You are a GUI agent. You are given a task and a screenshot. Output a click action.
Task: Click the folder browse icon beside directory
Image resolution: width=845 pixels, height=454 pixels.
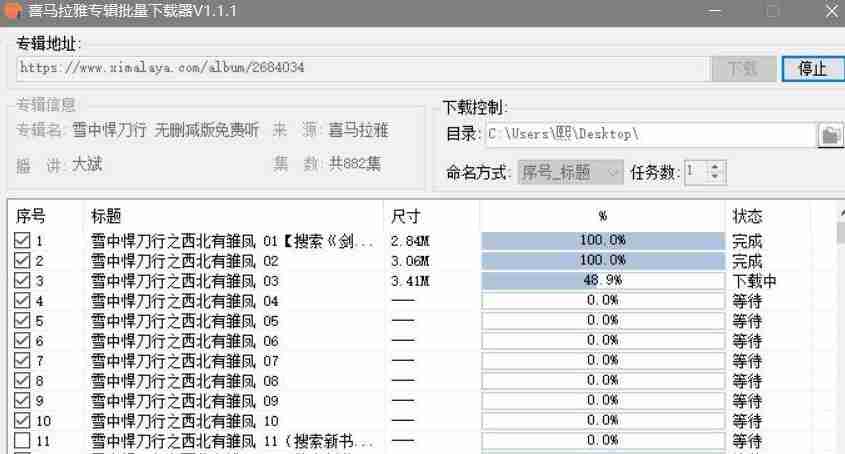830,135
